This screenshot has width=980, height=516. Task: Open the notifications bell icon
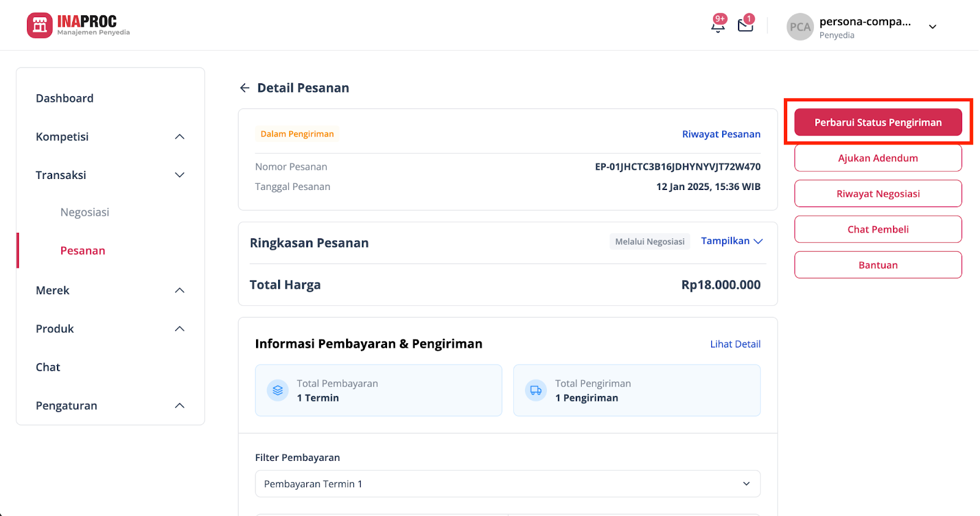[718, 26]
